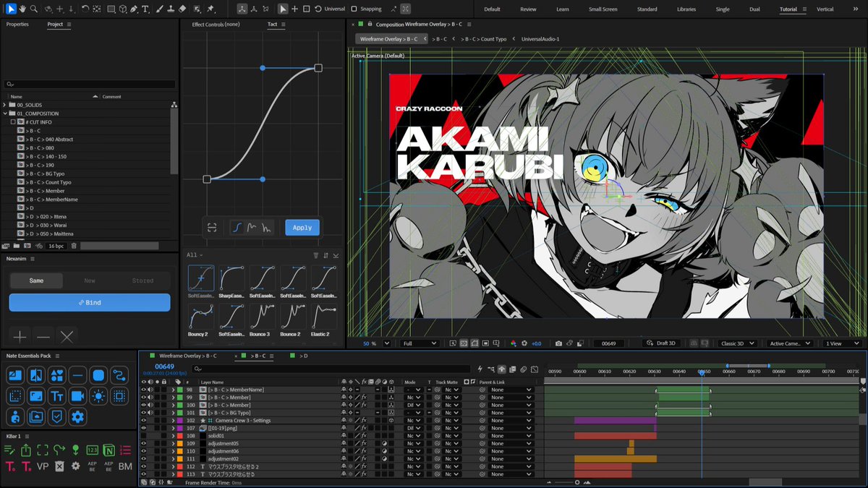Image resolution: width=868 pixels, height=488 pixels.
Task: Select the Eraser tool
Action: tap(182, 9)
